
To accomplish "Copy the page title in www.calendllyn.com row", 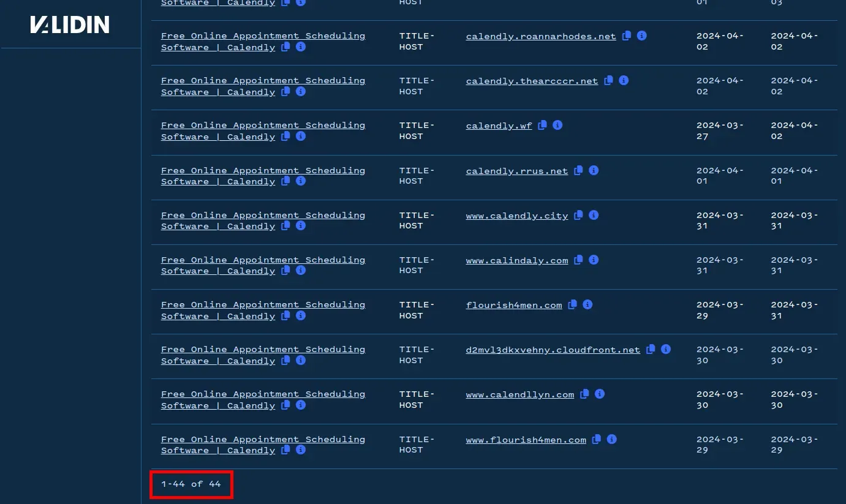I will click(285, 405).
